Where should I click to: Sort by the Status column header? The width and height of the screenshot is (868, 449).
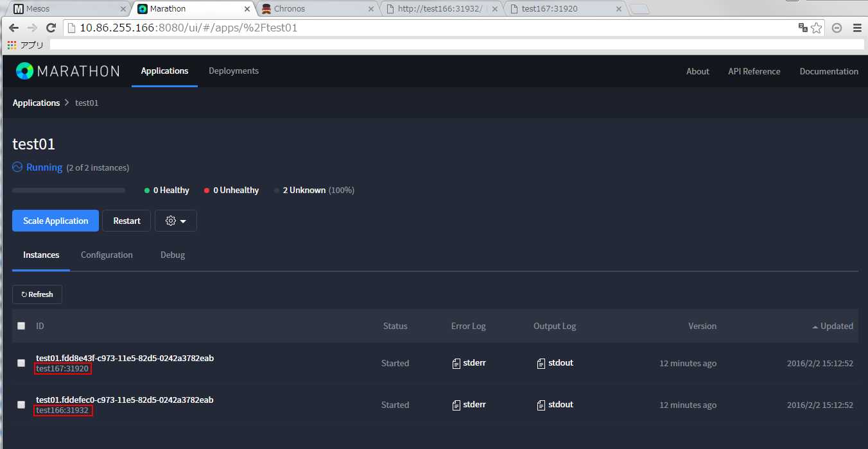pos(395,326)
